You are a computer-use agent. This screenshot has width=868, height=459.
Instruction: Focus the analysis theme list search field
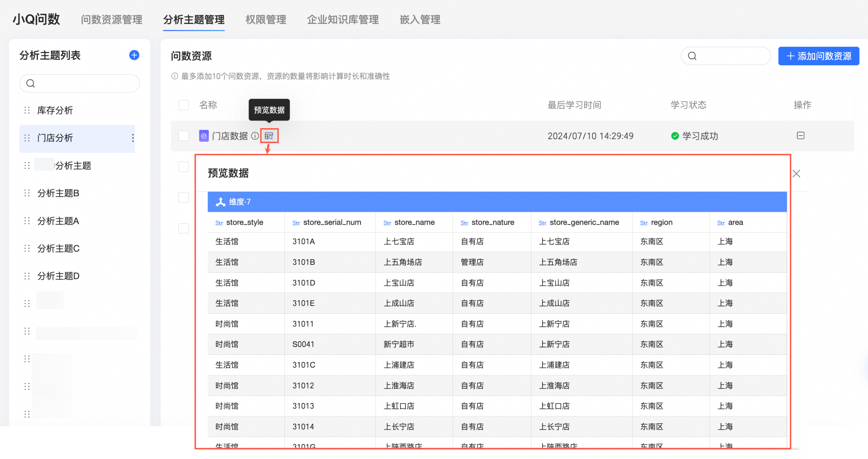(80, 83)
